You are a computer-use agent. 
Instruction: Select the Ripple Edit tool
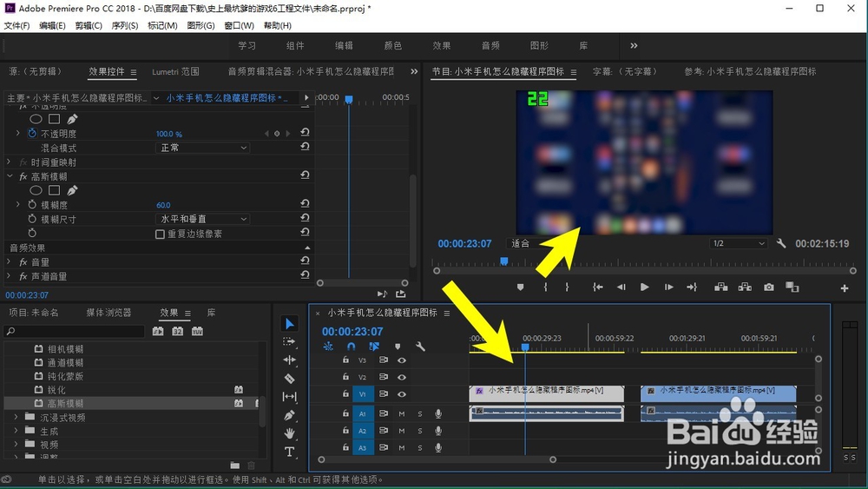click(x=290, y=360)
